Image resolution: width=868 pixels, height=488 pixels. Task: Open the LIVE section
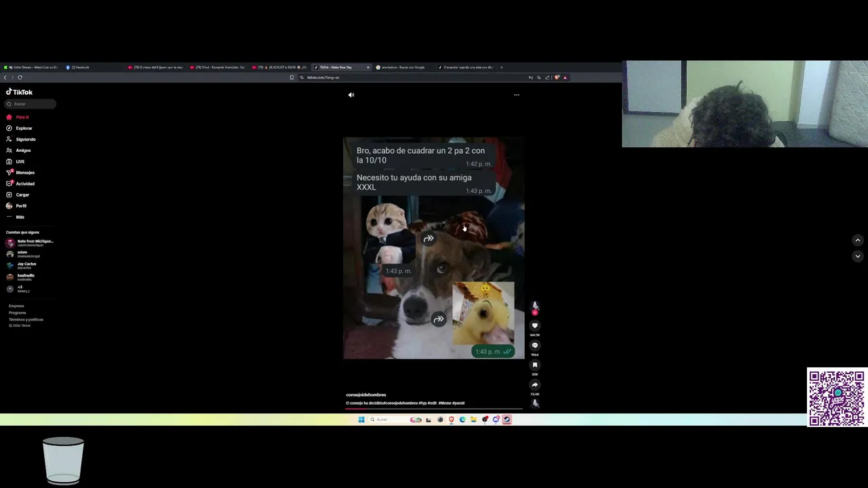16,161
